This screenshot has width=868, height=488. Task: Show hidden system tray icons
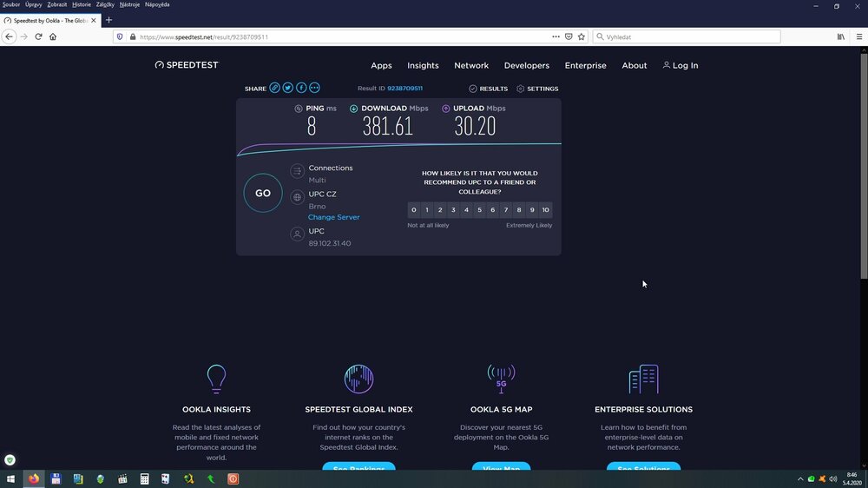[800, 478]
